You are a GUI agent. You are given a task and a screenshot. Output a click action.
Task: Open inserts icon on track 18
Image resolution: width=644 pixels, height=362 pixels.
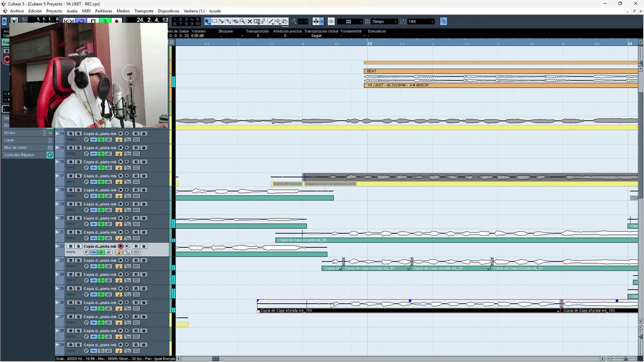[94, 196]
